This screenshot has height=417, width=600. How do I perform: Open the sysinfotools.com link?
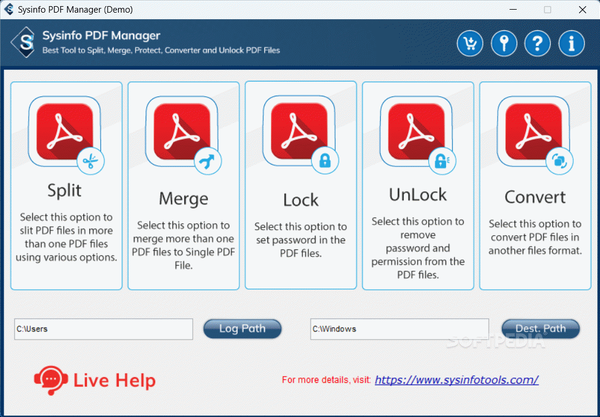(457, 380)
